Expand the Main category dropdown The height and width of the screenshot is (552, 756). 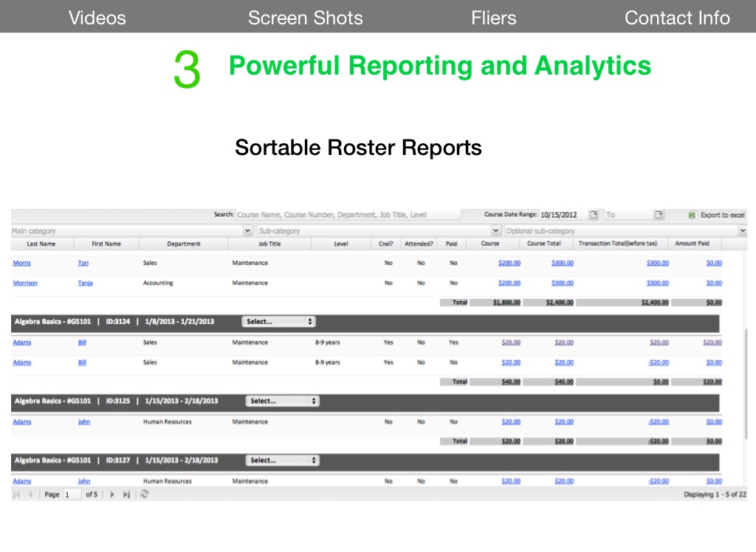(248, 231)
